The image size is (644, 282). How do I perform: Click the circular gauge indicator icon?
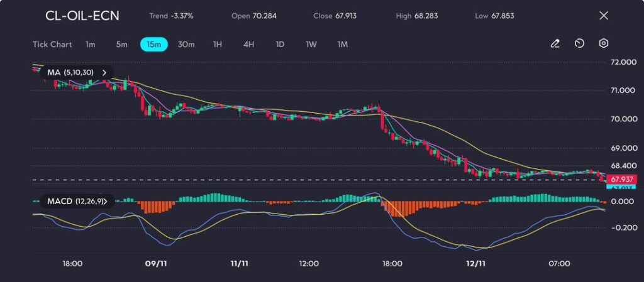(x=579, y=44)
